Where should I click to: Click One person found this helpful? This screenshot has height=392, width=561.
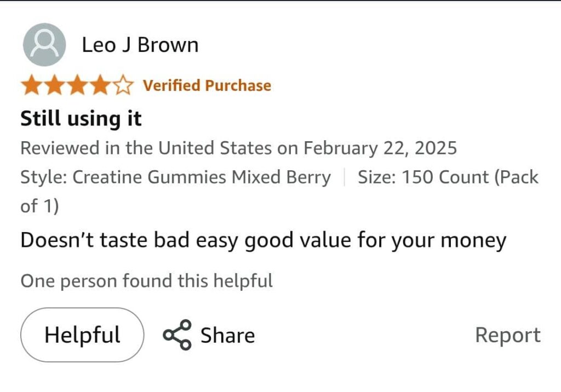[146, 281]
